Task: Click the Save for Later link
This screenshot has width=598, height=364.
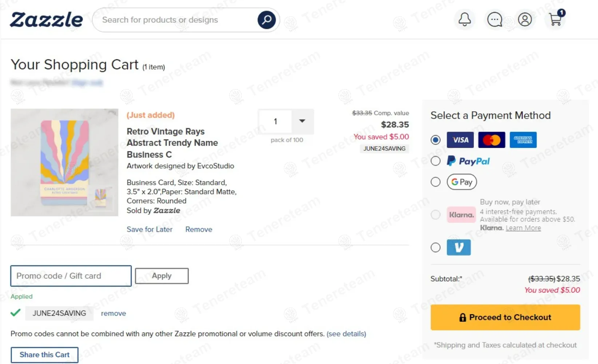Action: pyautogui.click(x=150, y=229)
